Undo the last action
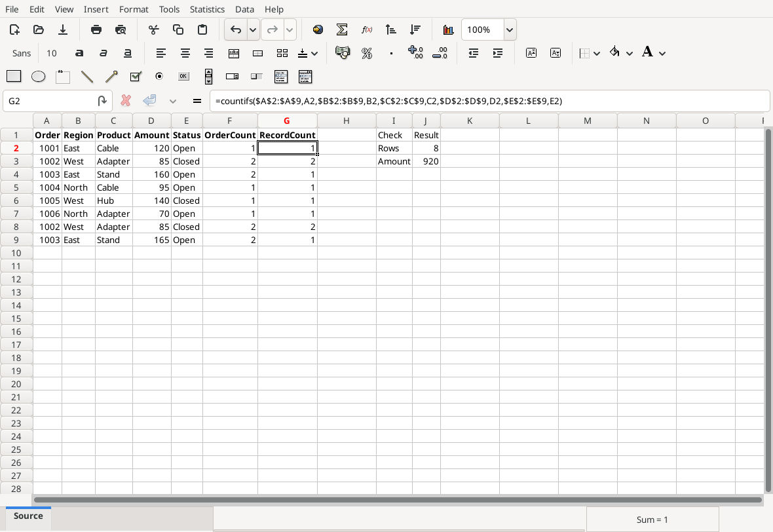Viewport: 773px width, 532px height. (x=236, y=29)
